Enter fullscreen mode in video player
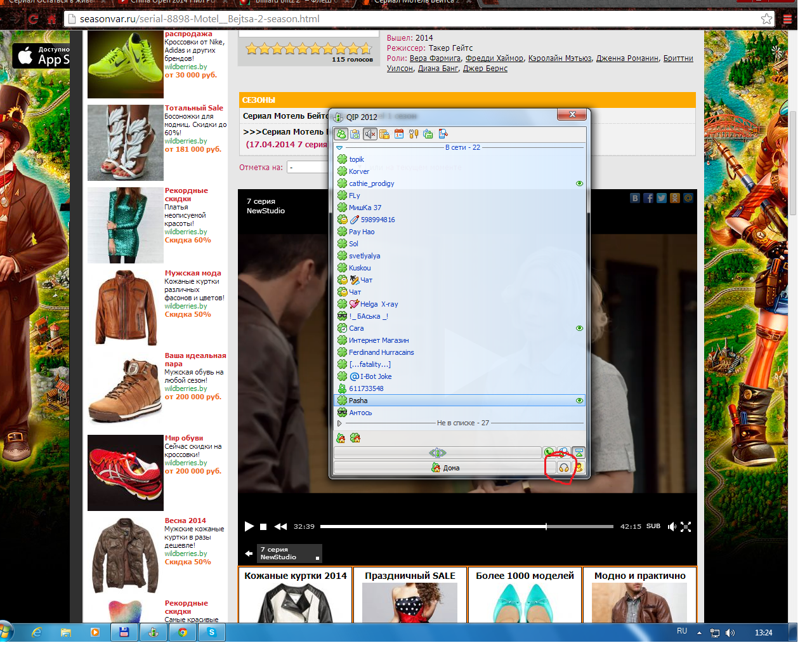Viewport: 812px width, 650px height. tap(686, 526)
